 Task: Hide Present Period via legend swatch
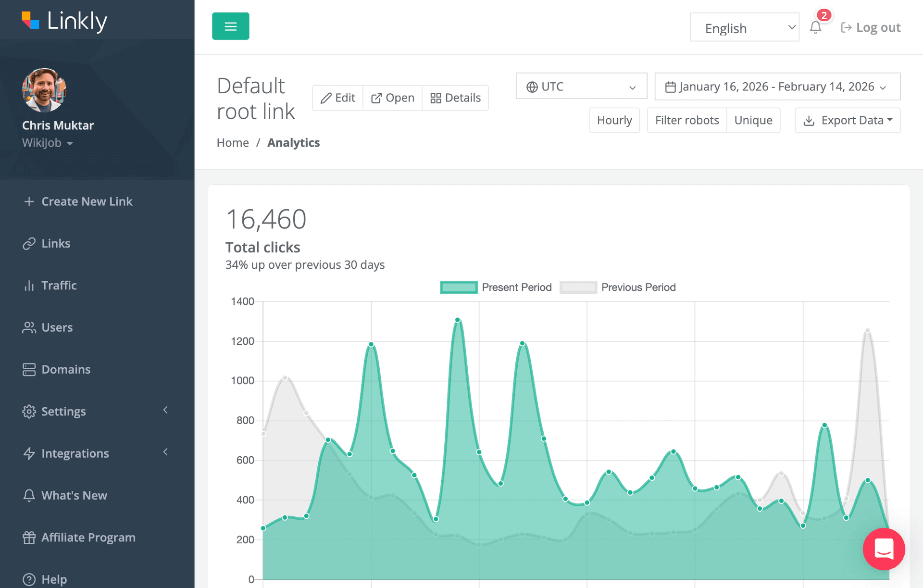459,287
